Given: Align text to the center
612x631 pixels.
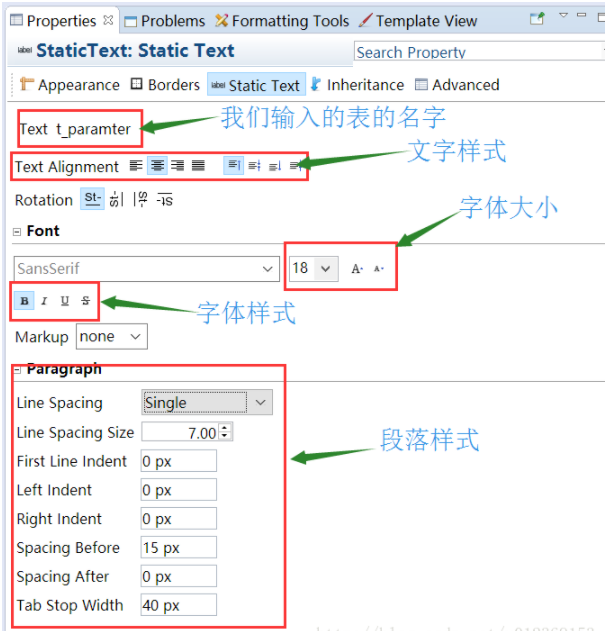Looking at the screenshot, I should pos(157,165).
